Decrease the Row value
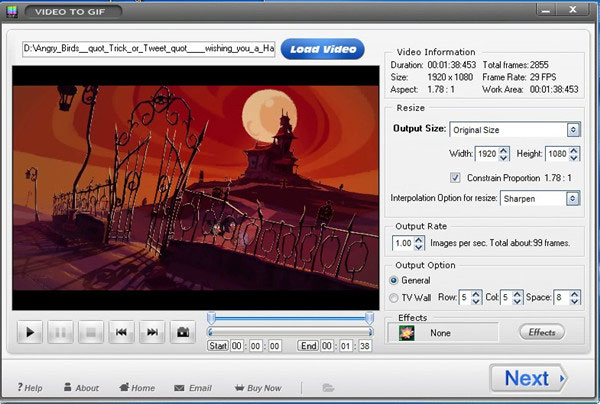 [476, 301]
